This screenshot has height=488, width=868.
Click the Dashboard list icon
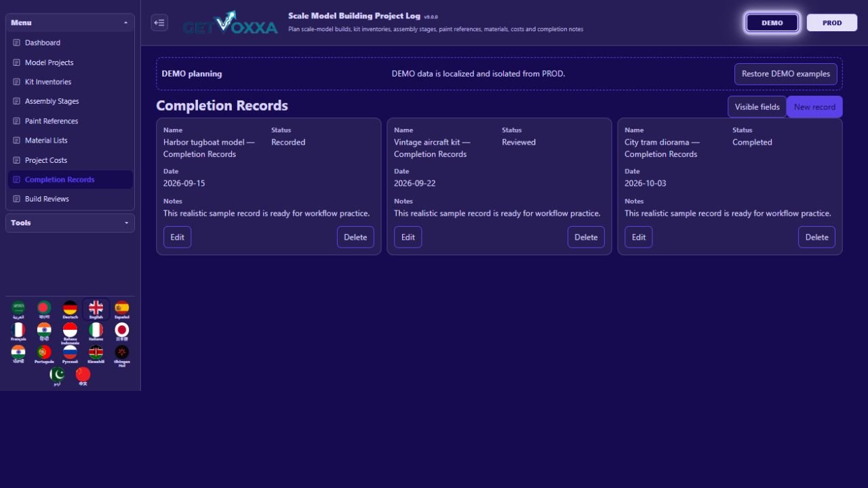tap(17, 43)
